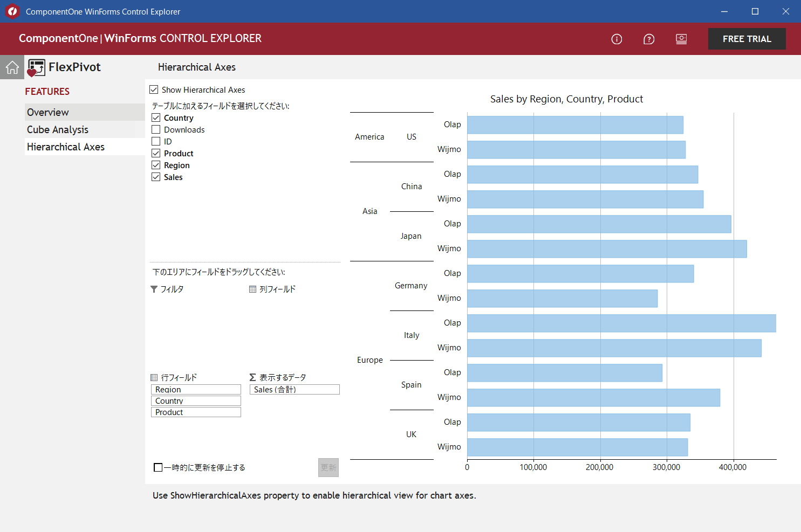Open the Overview feature page
This screenshot has height=532, width=801.
coord(85,112)
